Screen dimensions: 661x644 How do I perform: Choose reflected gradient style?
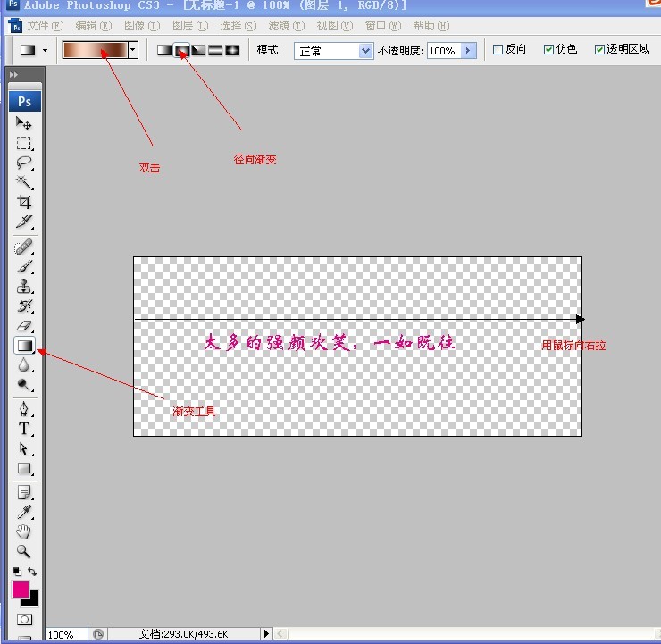pos(215,50)
